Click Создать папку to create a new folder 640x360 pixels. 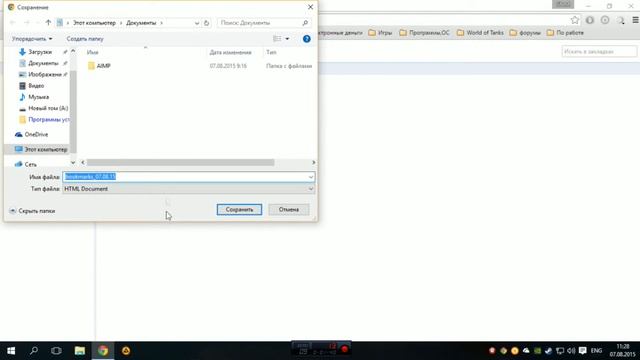point(85,39)
